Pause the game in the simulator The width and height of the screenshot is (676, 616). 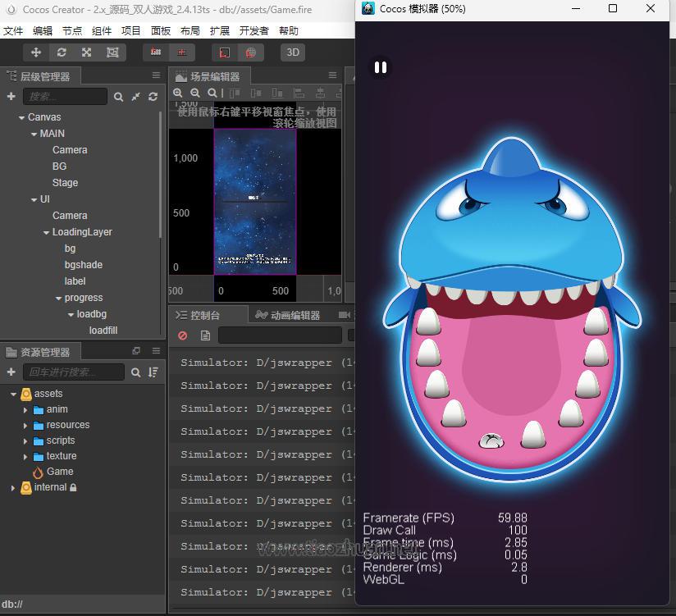(380, 67)
